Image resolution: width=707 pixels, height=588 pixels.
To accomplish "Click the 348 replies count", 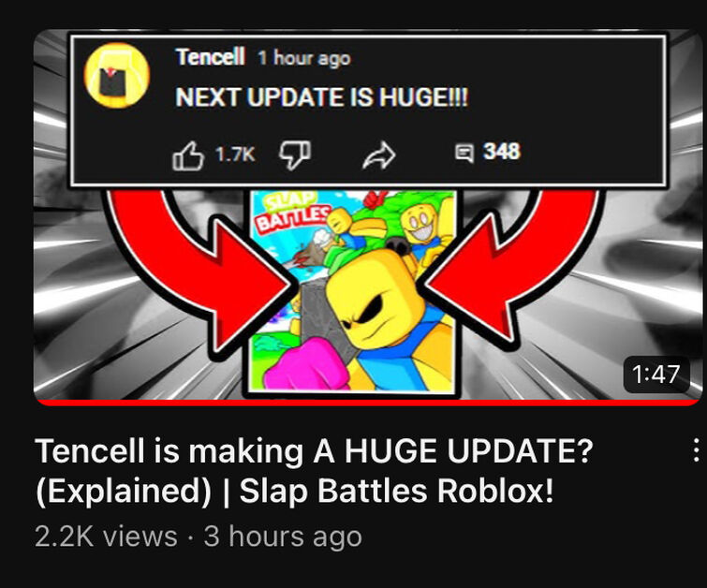I will point(502,152).
